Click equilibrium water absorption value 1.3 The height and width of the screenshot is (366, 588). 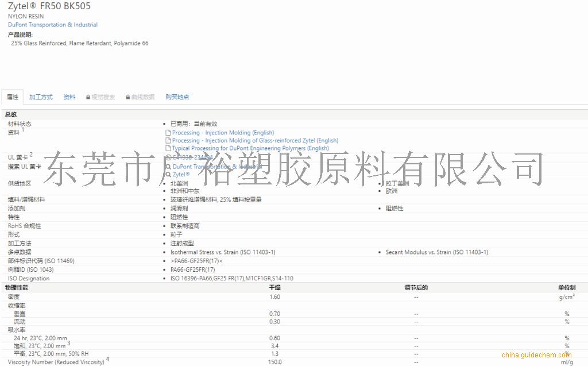coord(275,353)
